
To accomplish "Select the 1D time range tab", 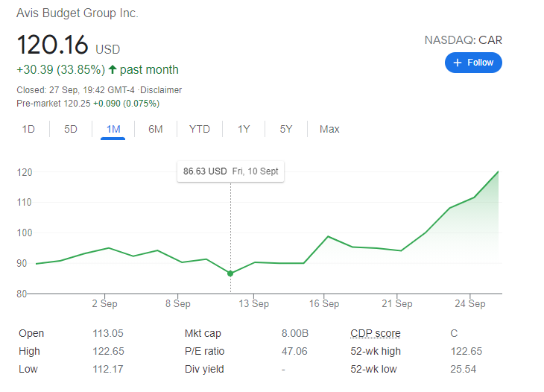I will [x=28, y=129].
